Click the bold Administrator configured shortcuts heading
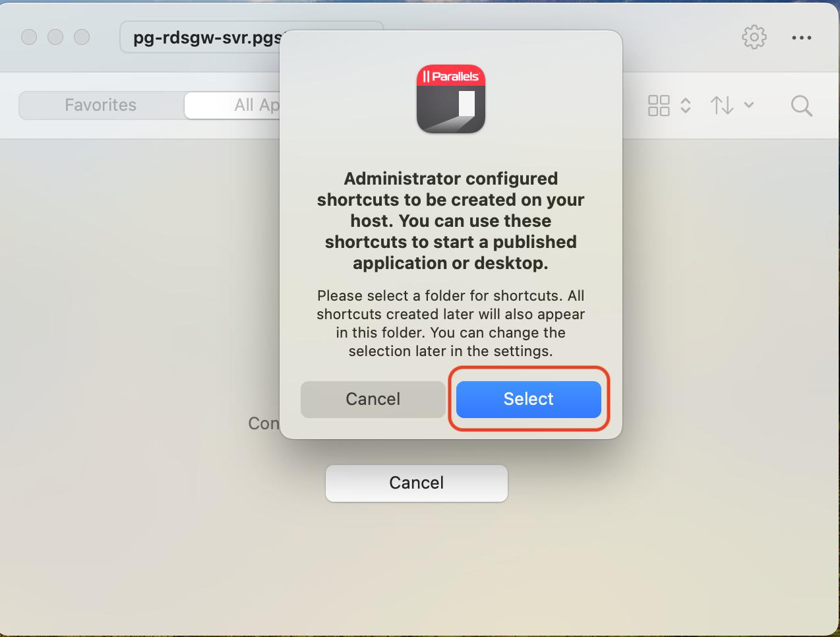 451,221
